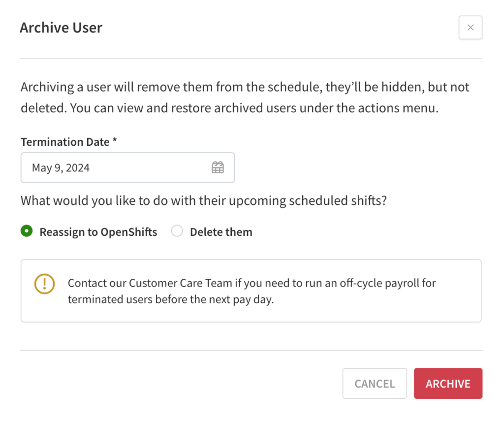Click the Archive User dialog title
504x422 pixels.
61,28
